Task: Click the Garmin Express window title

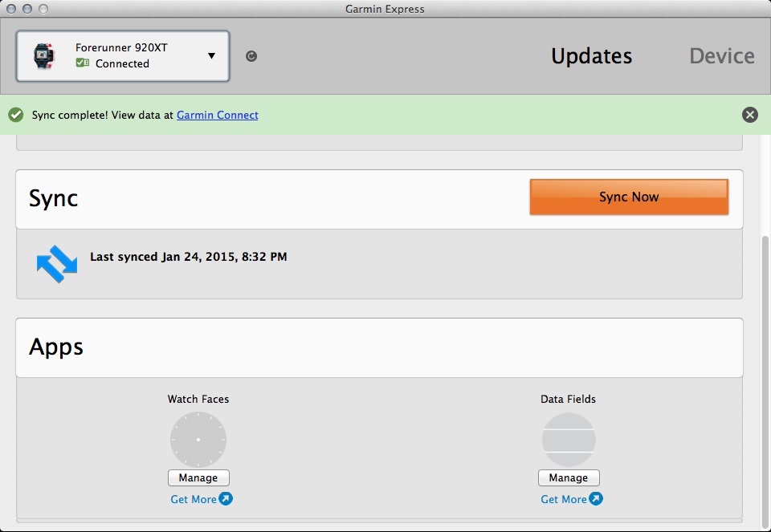Action: click(x=385, y=9)
